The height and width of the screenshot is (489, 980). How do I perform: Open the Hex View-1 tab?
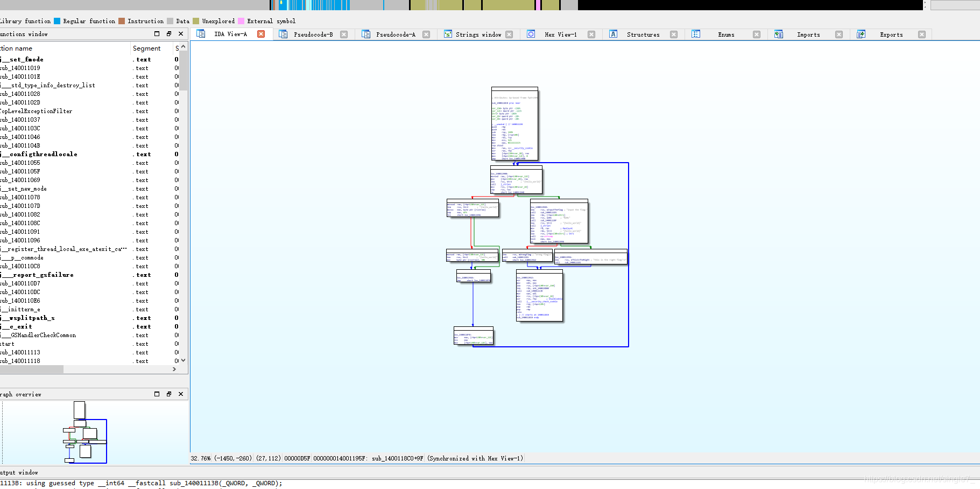560,34
